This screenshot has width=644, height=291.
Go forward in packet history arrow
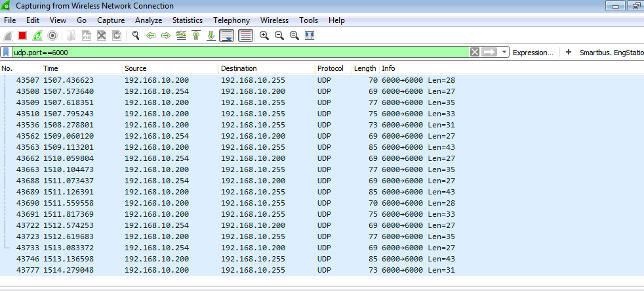[x=165, y=36]
